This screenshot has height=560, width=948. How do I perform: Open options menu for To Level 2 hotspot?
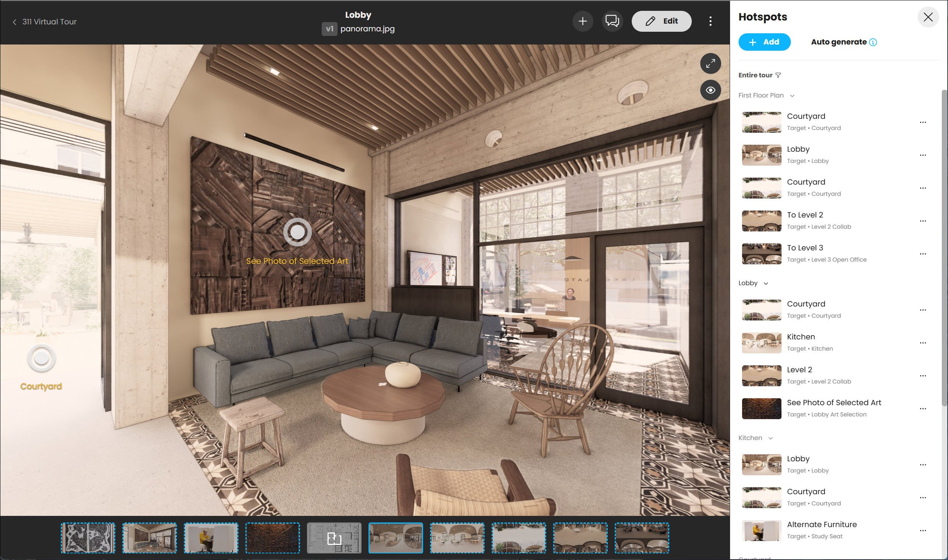pos(923,221)
